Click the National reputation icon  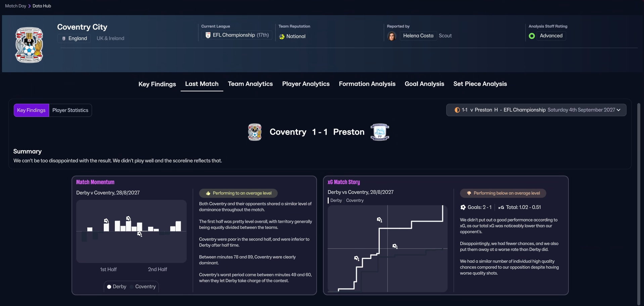pyautogui.click(x=282, y=37)
